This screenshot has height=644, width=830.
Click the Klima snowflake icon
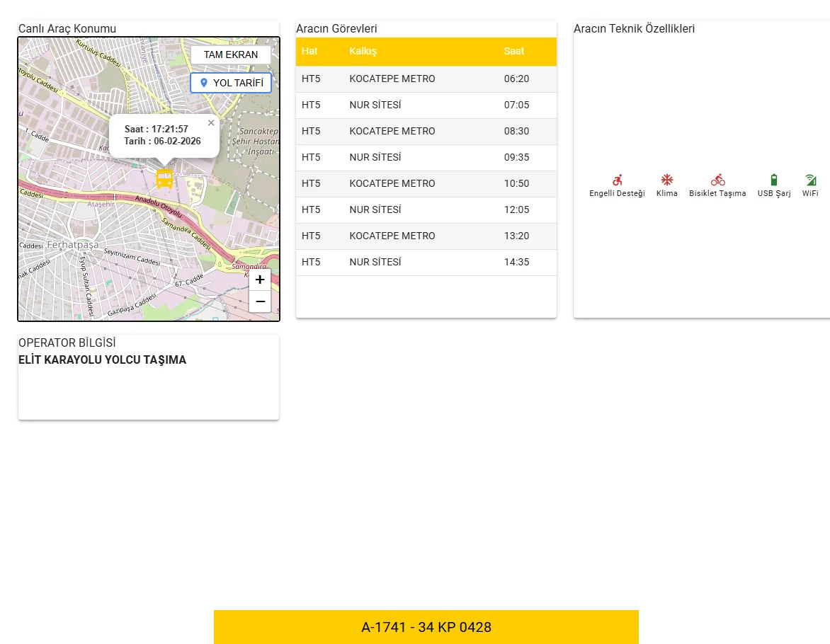tap(666, 180)
